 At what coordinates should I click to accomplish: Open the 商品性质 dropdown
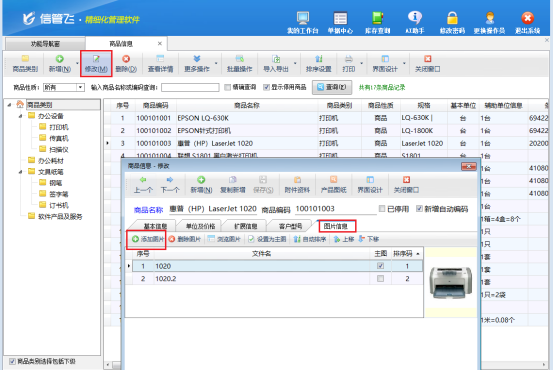[80, 87]
